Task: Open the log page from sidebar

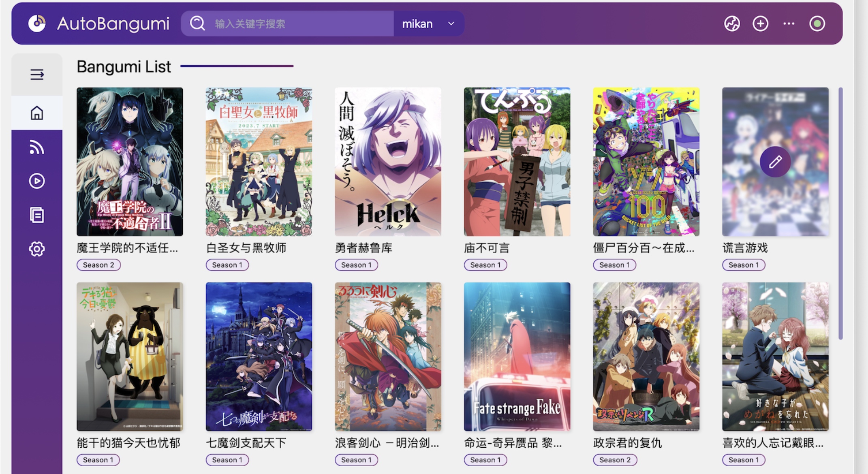Action: (x=36, y=215)
